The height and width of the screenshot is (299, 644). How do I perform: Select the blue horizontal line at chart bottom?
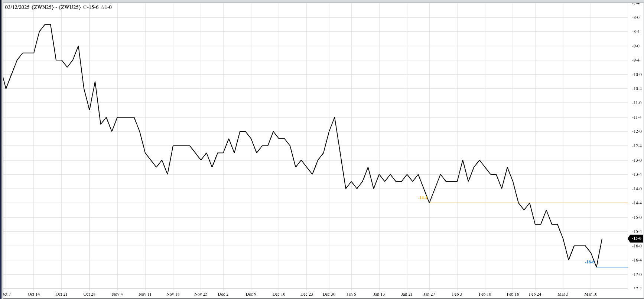(x=613, y=267)
